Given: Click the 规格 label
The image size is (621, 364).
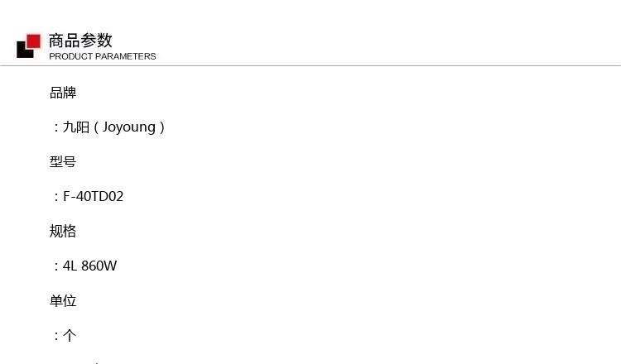Looking at the screenshot, I should (x=63, y=231).
